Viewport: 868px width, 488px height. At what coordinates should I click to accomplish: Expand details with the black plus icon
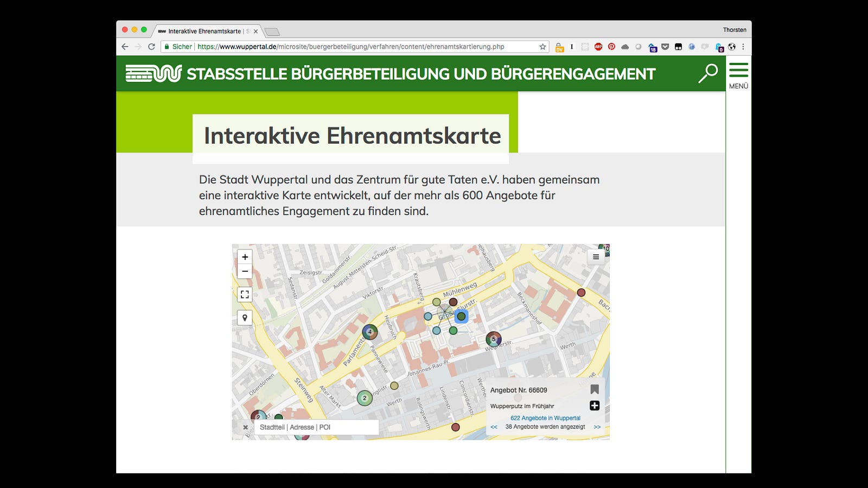pyautogui.click(x=595, y=406)
